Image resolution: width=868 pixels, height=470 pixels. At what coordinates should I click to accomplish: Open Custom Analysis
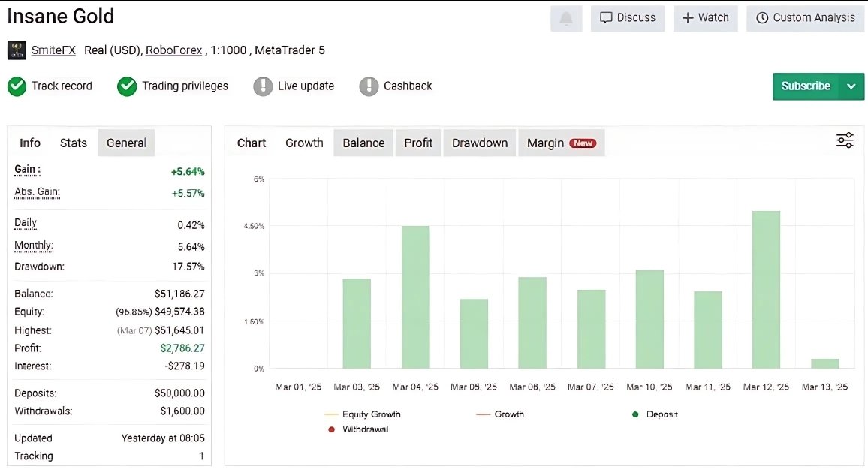click(805, 18)
